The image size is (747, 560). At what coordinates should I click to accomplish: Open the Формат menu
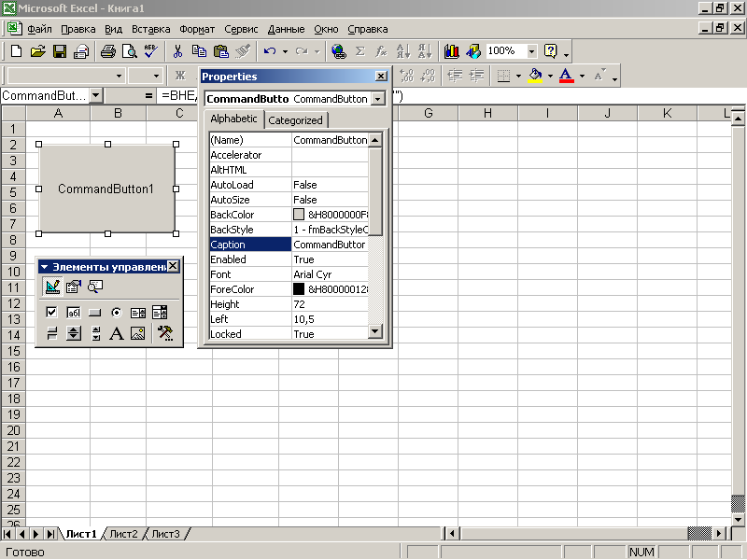point(197,29)
